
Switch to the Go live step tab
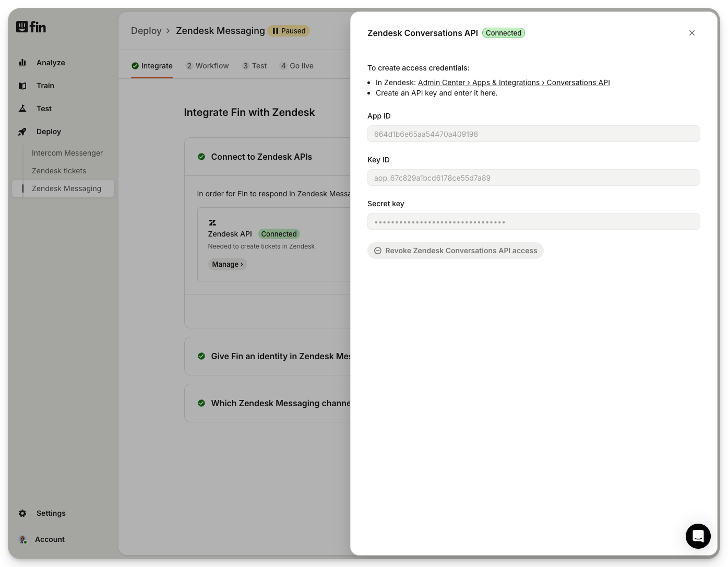coord(296,66)
